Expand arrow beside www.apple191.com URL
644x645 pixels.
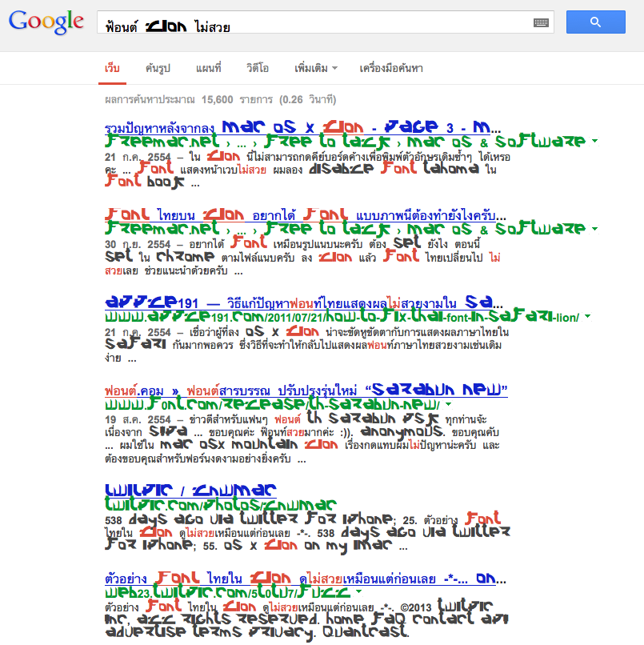coord(588,316)
